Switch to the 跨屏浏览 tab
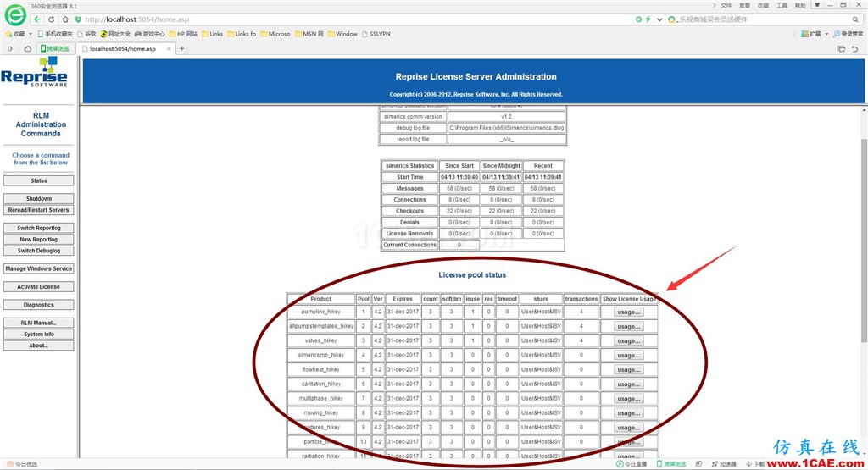868x470 pixels. coord(55,48)
